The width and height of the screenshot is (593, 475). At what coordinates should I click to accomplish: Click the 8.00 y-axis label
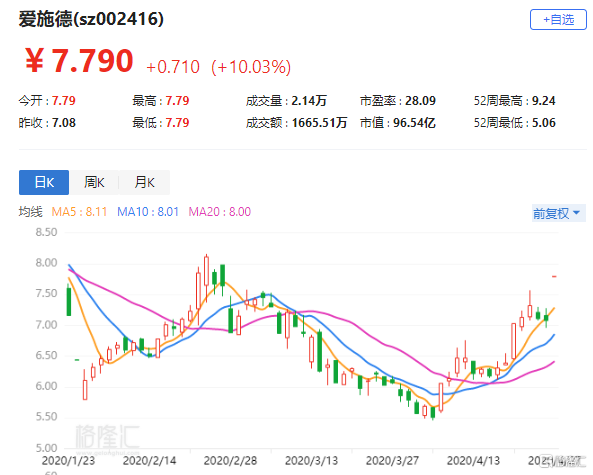pos(46,262)
